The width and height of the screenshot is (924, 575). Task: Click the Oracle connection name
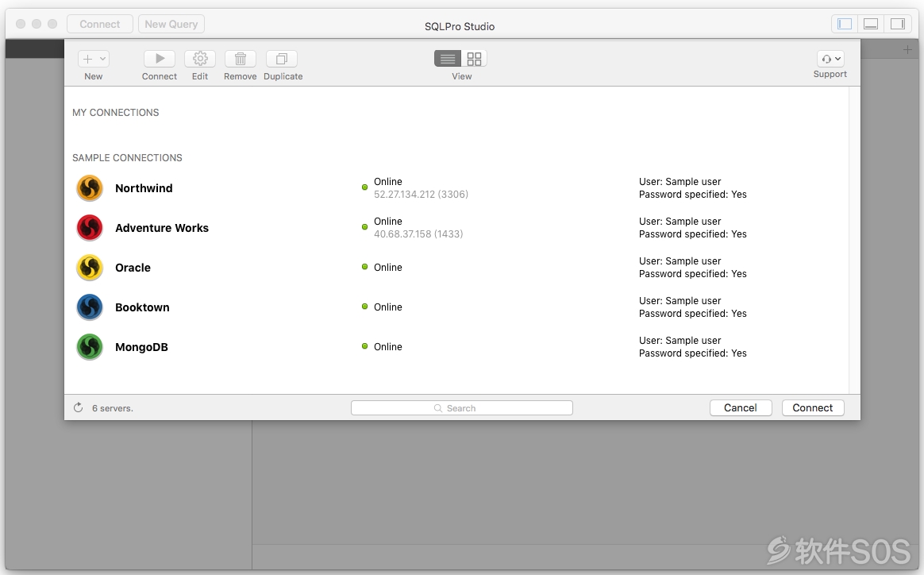(x=133, y=268)
